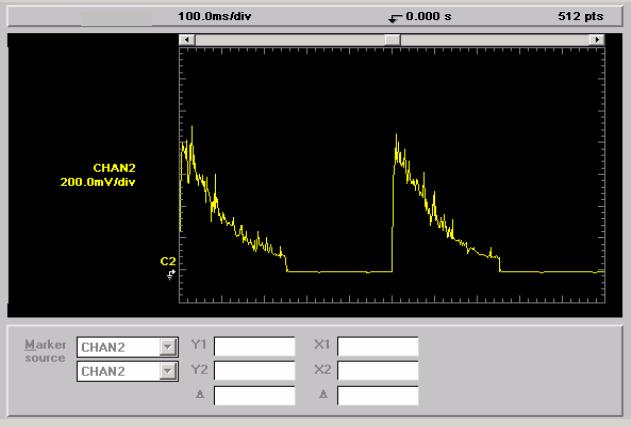Click the X1 marker input field

[x=377, y=347]
